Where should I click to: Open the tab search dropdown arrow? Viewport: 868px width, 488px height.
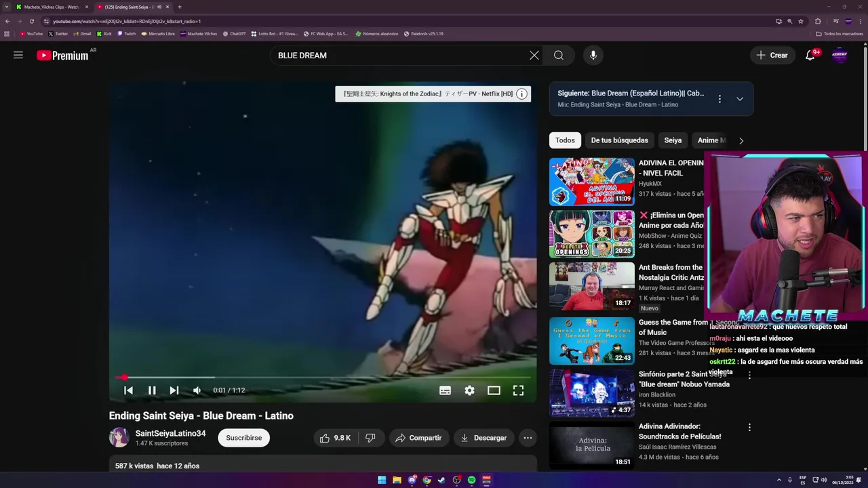(x=7, y=7)
